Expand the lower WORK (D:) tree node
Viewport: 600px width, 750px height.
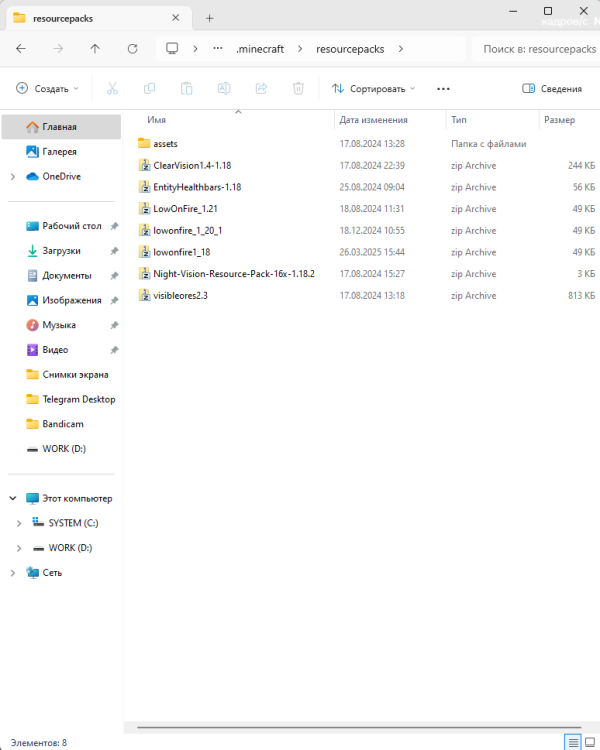(19, 548)
